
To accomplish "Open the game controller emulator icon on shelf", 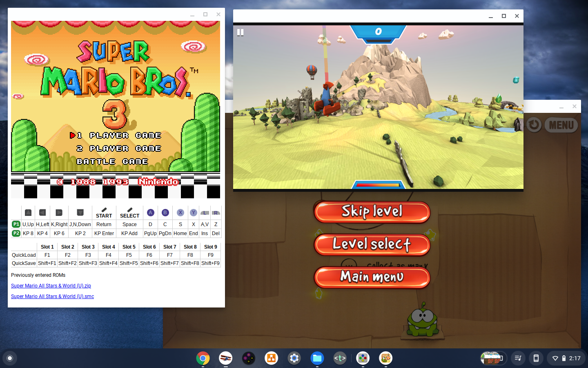I will [248, 358].
